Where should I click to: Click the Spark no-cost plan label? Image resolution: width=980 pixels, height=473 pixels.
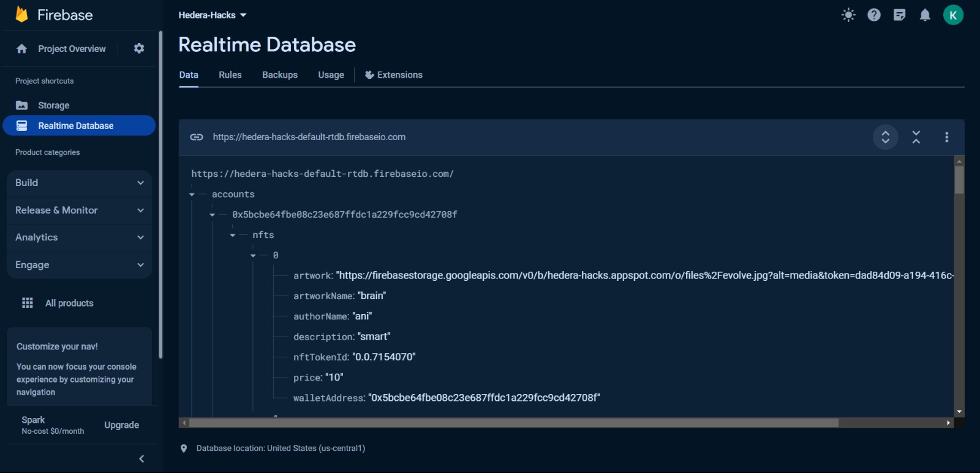tap(53, 425)
